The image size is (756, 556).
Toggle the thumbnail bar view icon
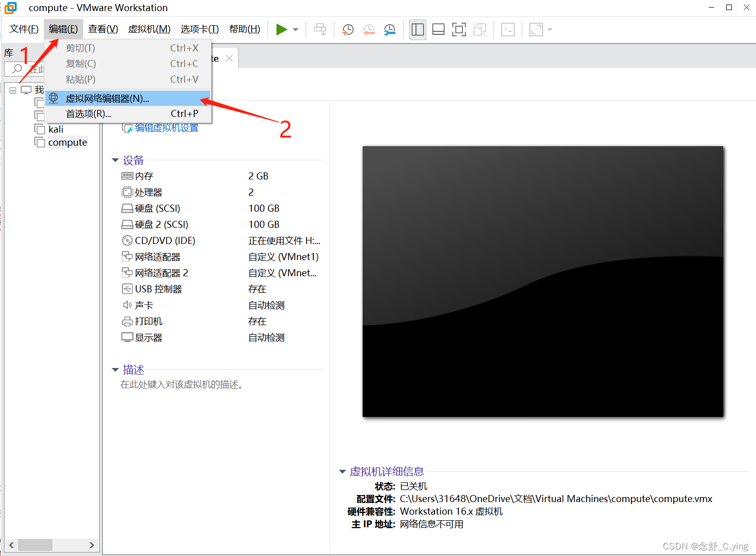tap(438, 30)
